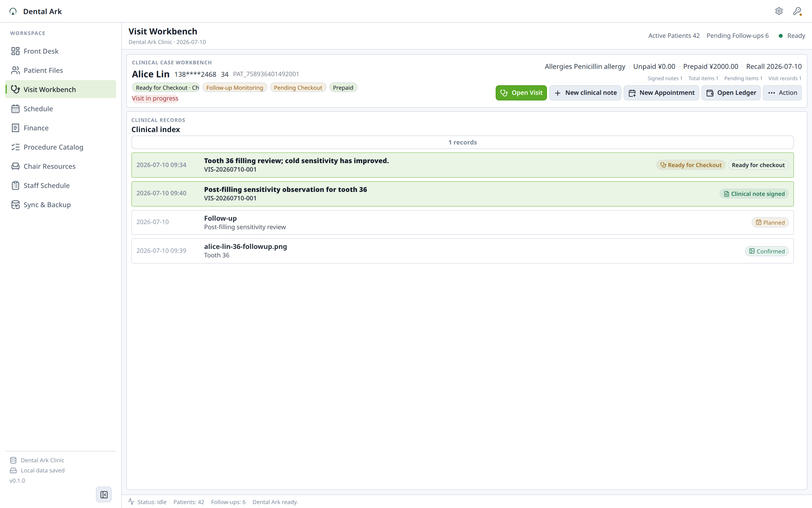Select the Tooth 36 filling review record
Screen dimensions: 812x508
[x=462, y=165]
